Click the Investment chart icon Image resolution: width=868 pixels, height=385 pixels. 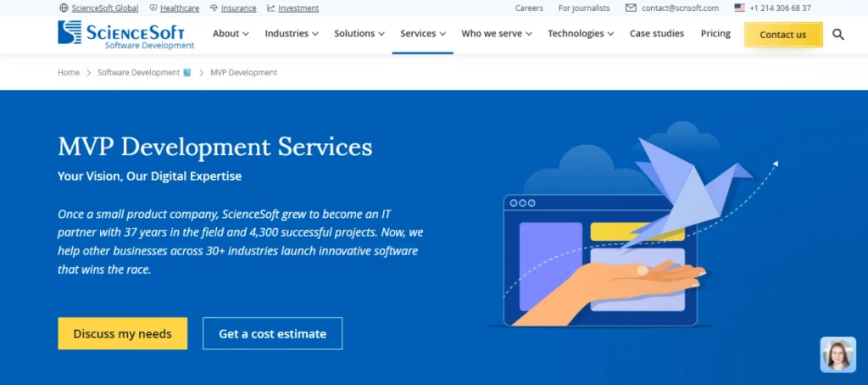pyautogui.click(x=270, y=8)
